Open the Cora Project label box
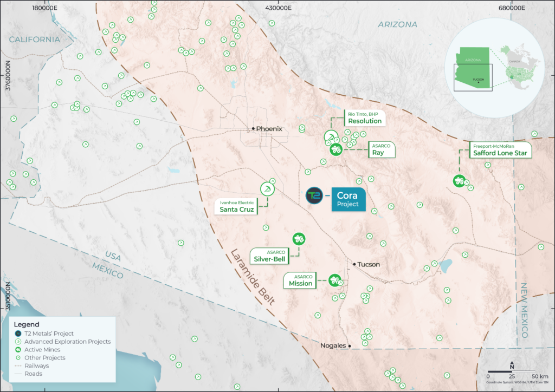This screenshot has width=555, height=392. pyautogui.click(x=349, y=199)
